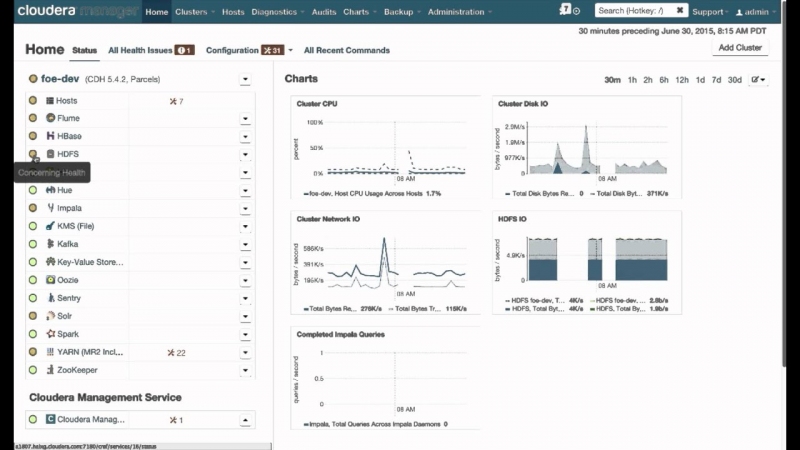Open the Configuration tab dropdown arrow

pos(290,50)
